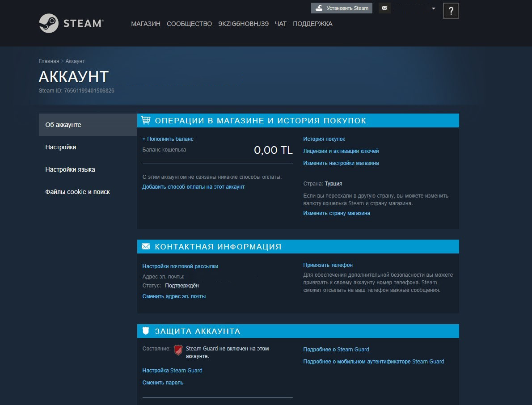This screenshot has width=532, height=405.
Task: Open the 9KZIG6HOBHJ39 profile menu
Action: [x=243, y=24]
